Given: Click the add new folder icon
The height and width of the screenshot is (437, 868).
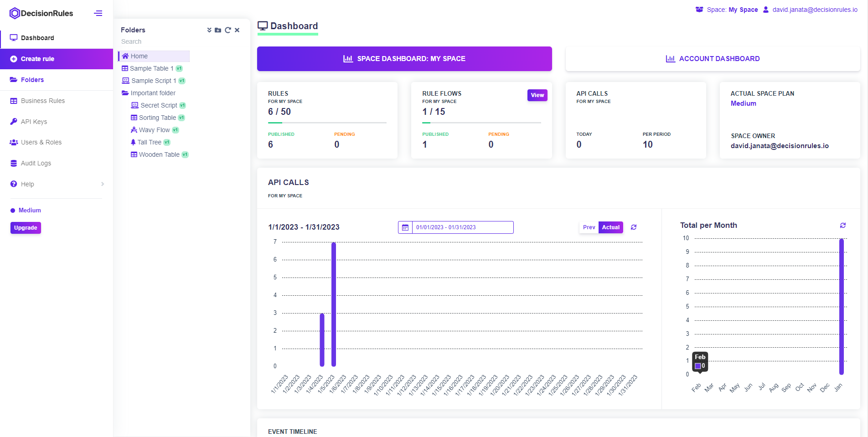Looking at the screenshot, I should 218,30.
